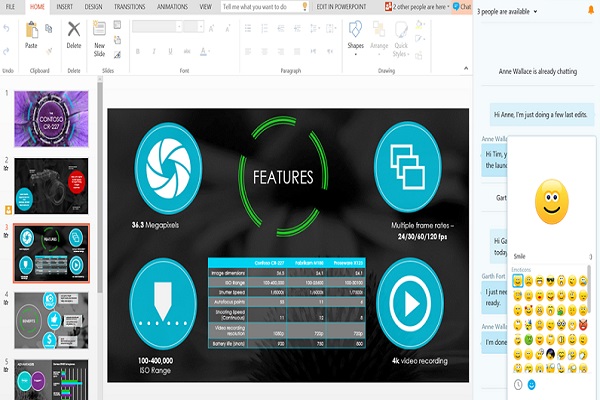Click the notification bell icon

click(x=591, y=10)
